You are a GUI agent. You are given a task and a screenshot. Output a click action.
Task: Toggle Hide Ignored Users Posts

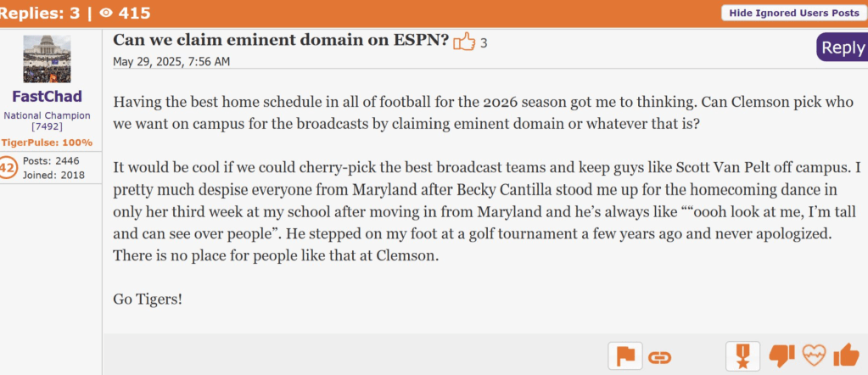[792, 13]
